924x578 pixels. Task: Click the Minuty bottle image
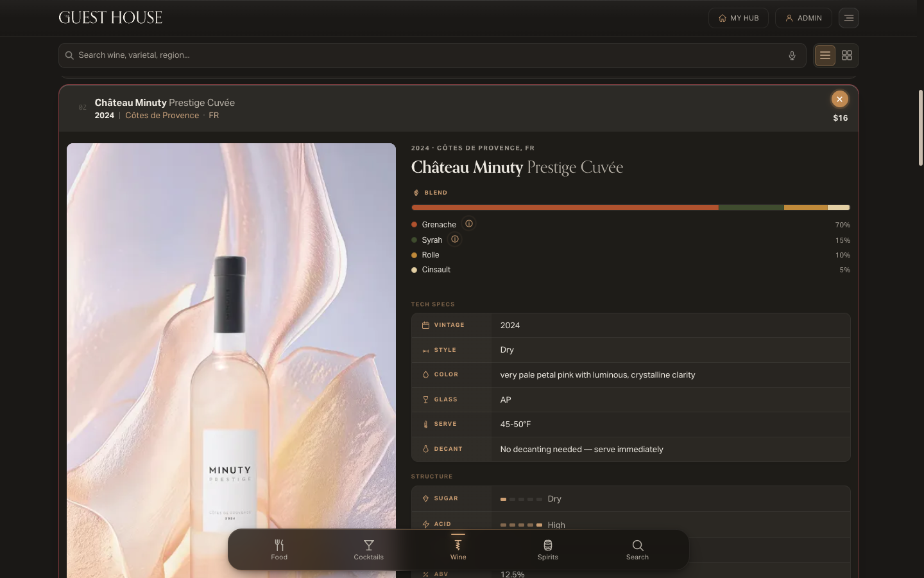tap(231, 360)
